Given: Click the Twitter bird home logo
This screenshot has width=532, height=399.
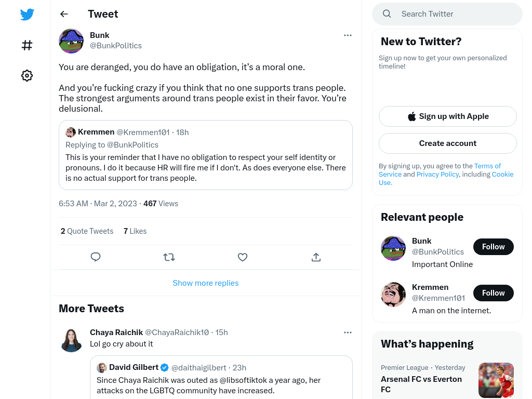Looking at the screenshot, I should click(x=27, y=14).
